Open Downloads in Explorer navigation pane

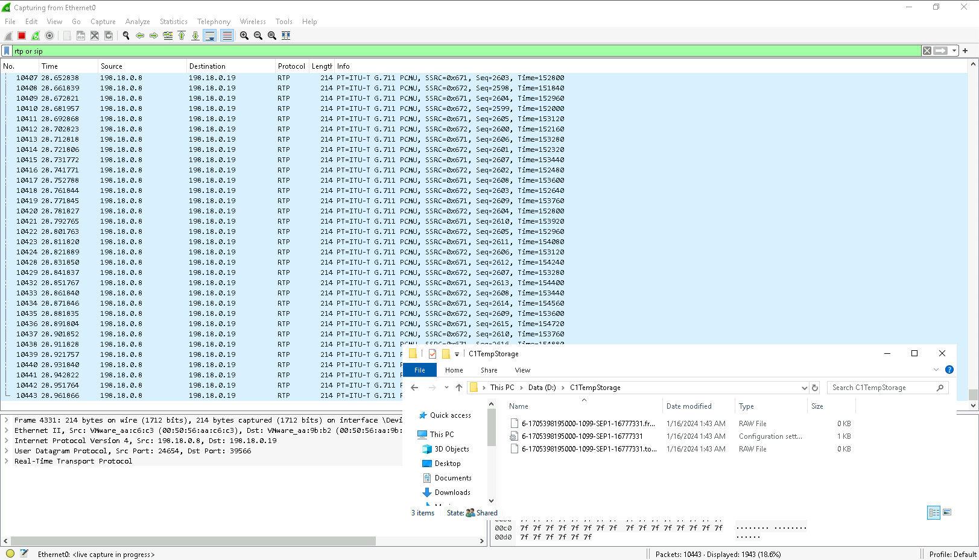pos(452,492)
